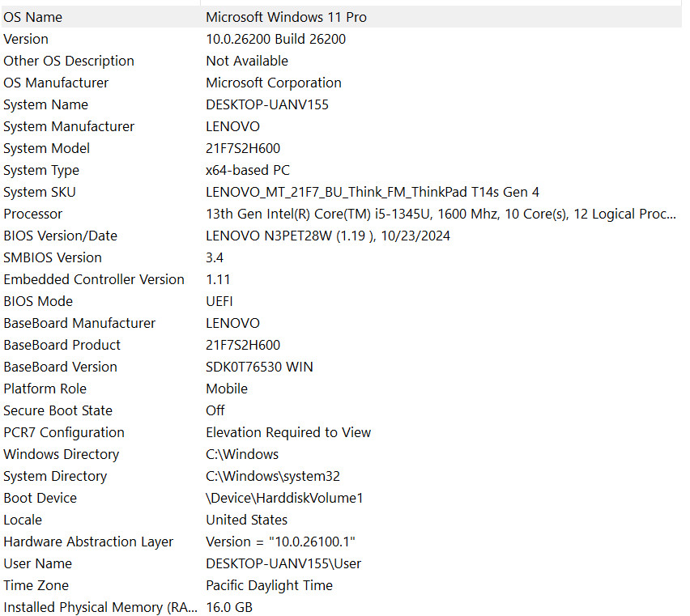690x616 pixels.
Task: Select the 'Processor' row label
Action: click(x=33, y=215)
